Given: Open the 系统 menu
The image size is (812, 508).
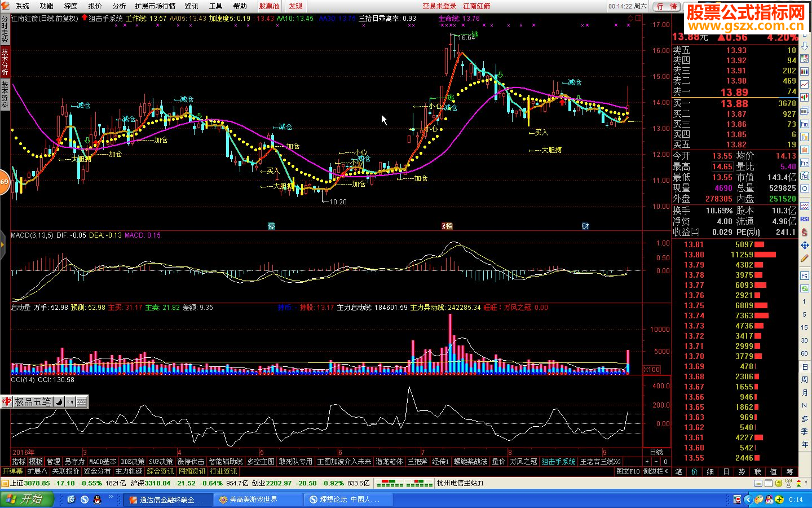Looking at the screenshot, I should [x=23, y=6].
